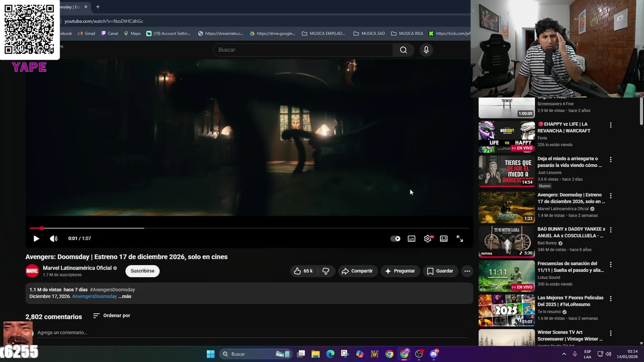This screenshot has height=362, width=644.
Task: Seek along the red video progress bar
Action: tap(249, 228)
